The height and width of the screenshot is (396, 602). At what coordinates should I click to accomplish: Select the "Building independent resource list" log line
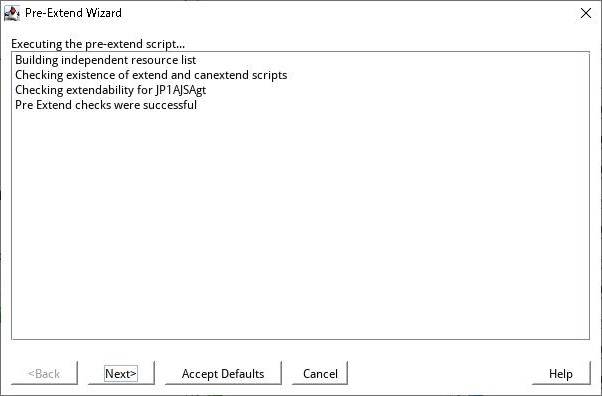106,60
